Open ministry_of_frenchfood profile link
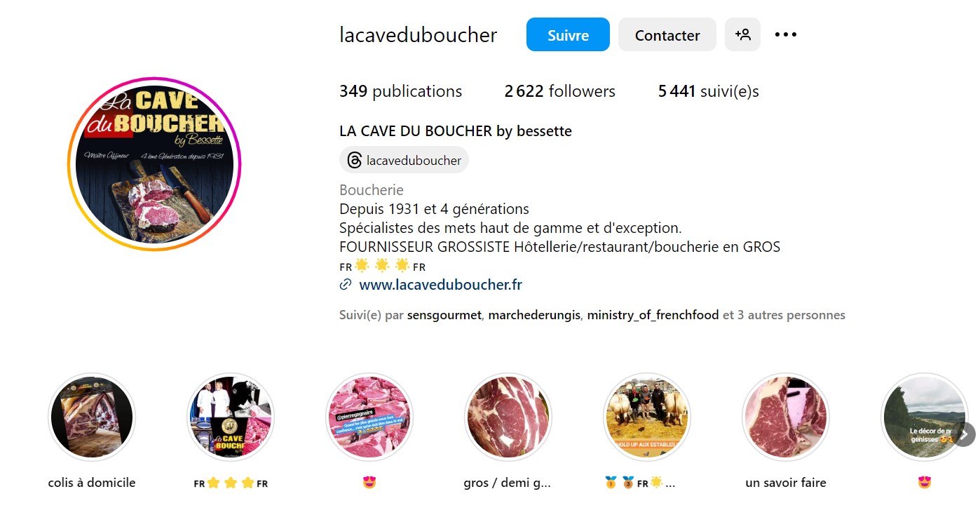This screenshot has height=529, width=980. coord(653,315)
